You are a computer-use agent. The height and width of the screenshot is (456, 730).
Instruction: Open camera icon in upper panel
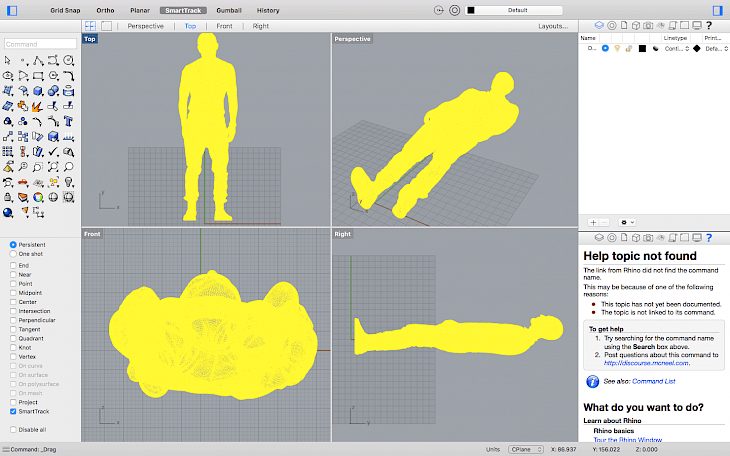[648, 26]
